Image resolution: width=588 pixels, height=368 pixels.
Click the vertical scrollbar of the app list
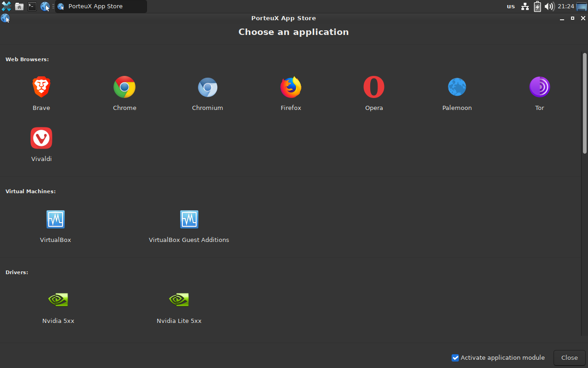click(x=585, y=103)
